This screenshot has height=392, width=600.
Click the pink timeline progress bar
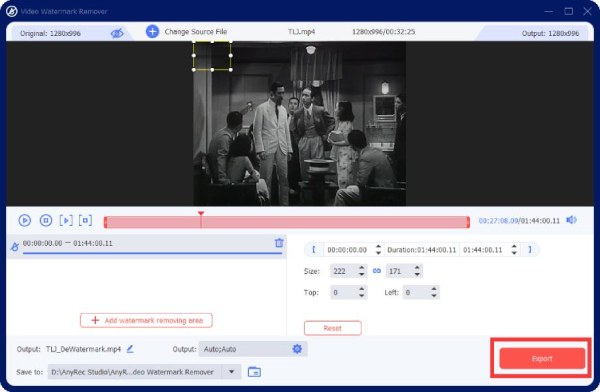(287, 222)
